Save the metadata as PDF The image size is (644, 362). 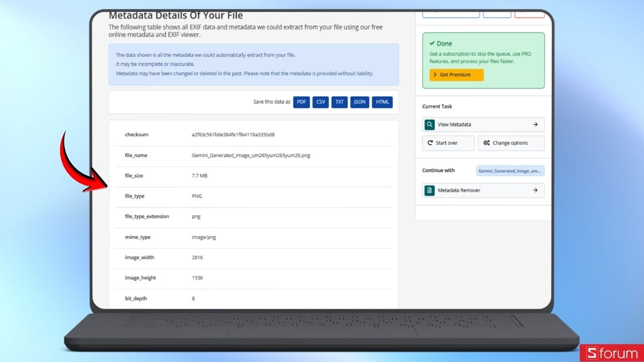pos(302,102)
